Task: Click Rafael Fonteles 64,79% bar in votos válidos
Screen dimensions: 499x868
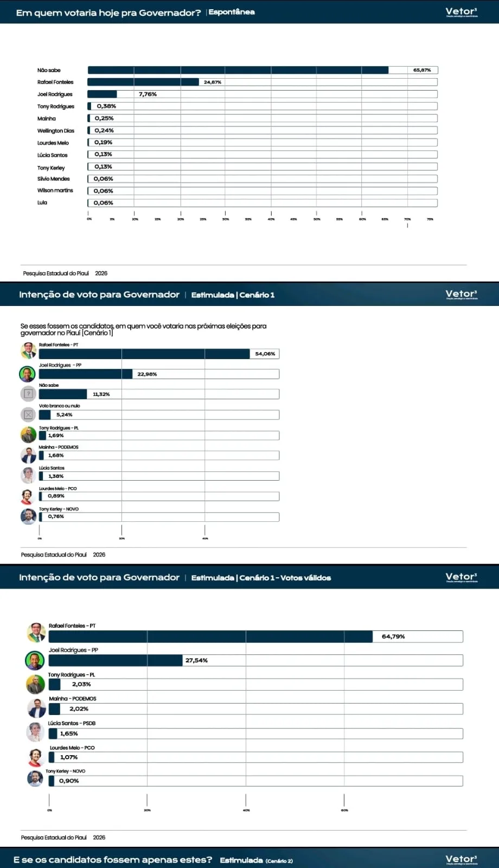Action: coord(210,636)
